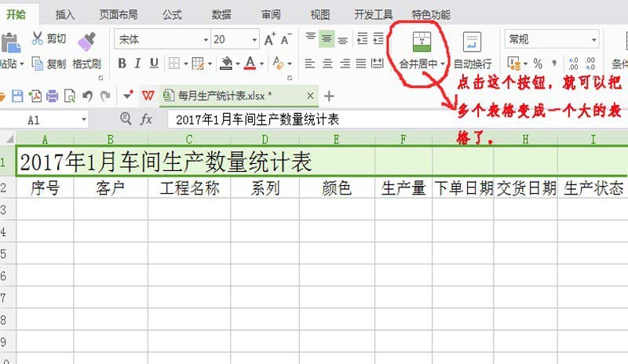Click the Copy (复制) icon
This screenshot has width=628, height=364.
(37, 64)
